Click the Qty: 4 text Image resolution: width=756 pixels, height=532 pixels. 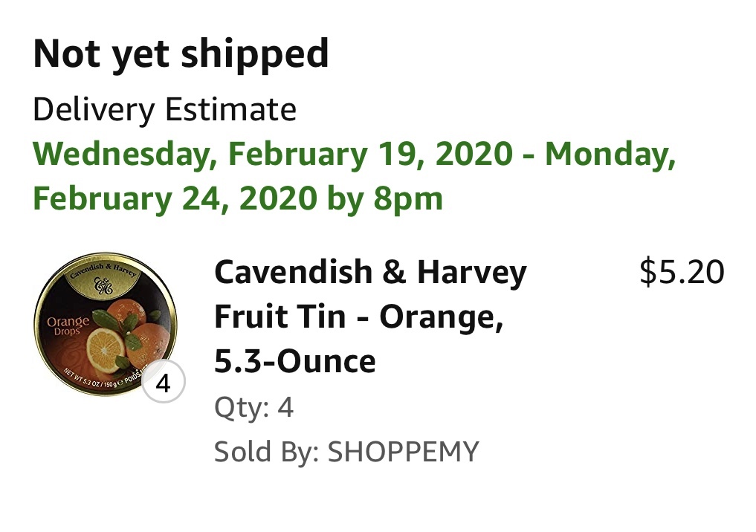(253, 408)
